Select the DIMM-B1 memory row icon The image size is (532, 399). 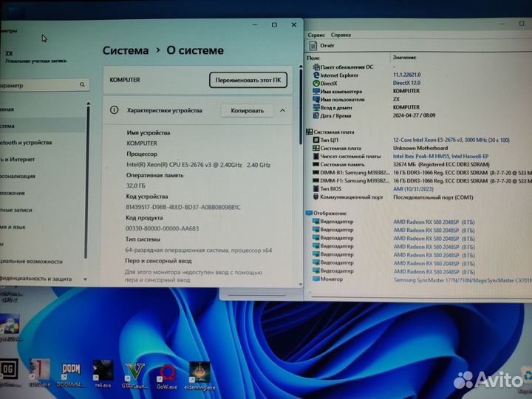tap(316, 172)
